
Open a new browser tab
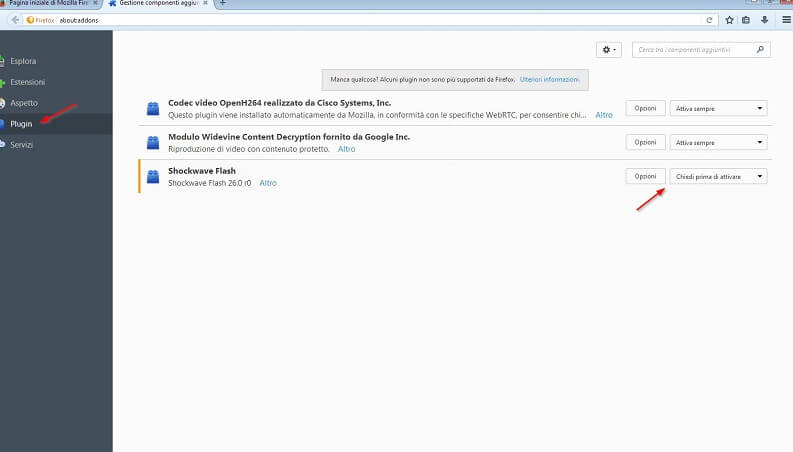(x=223, y=3)
